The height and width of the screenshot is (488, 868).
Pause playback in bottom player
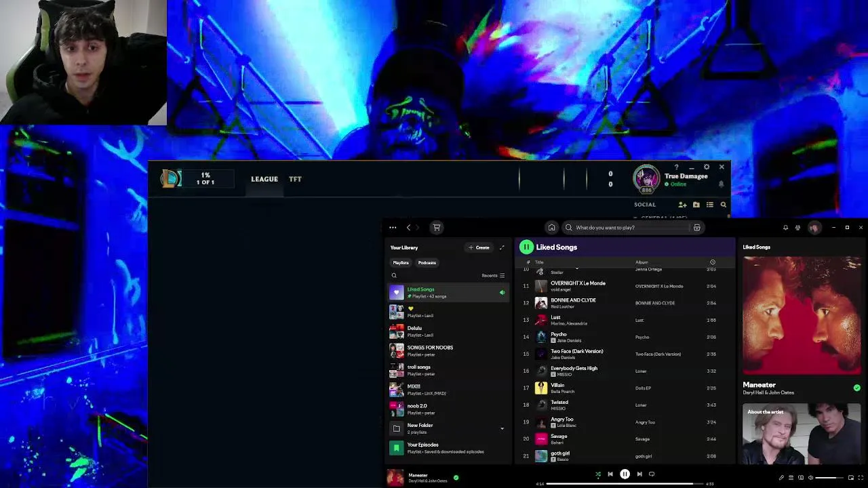tap(625, 474)
